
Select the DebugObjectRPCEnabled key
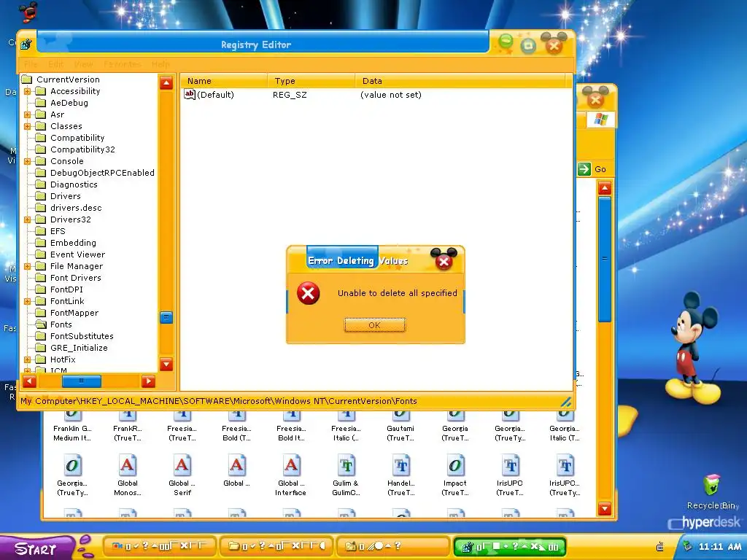pyautogui.click(x=102, y=173)
